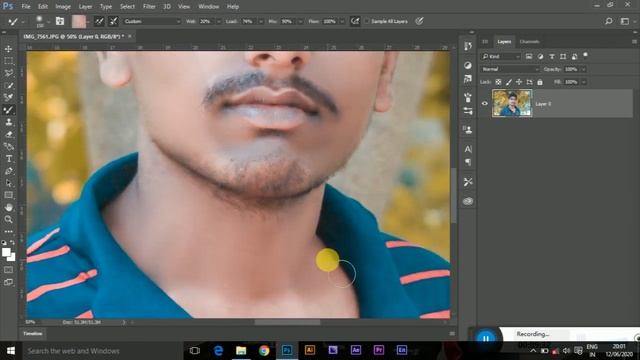Toggle Lock position
This screenshot has height=360, width=640.
(519, 82)
